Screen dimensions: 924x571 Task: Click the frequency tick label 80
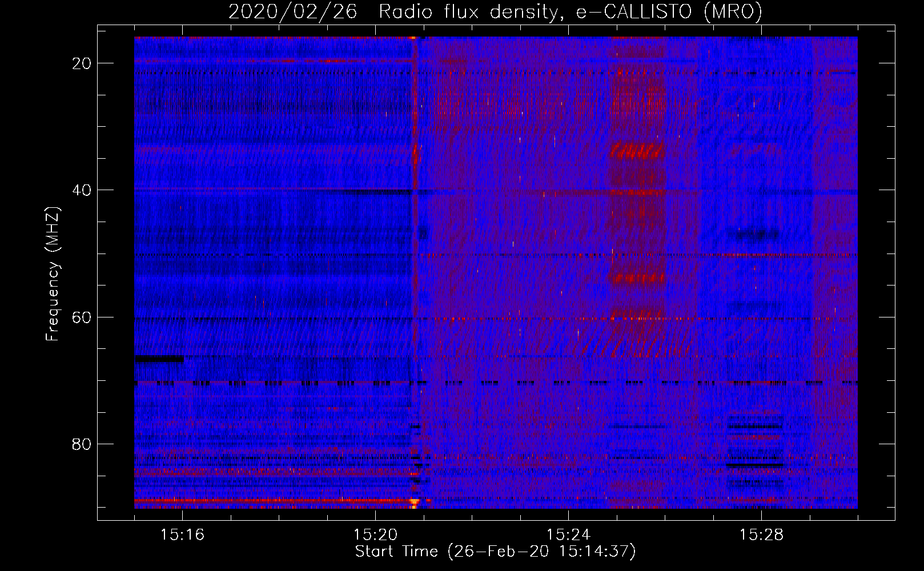click(82, 444)
